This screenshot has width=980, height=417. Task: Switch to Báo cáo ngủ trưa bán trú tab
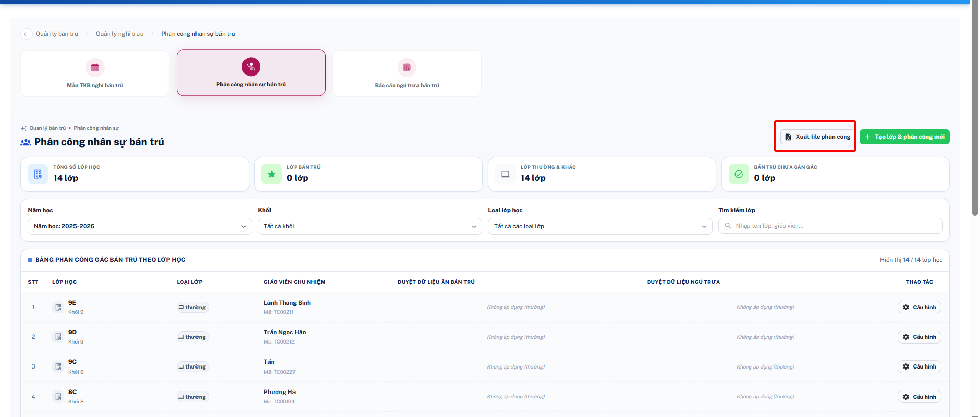click(x=407, y=73)
